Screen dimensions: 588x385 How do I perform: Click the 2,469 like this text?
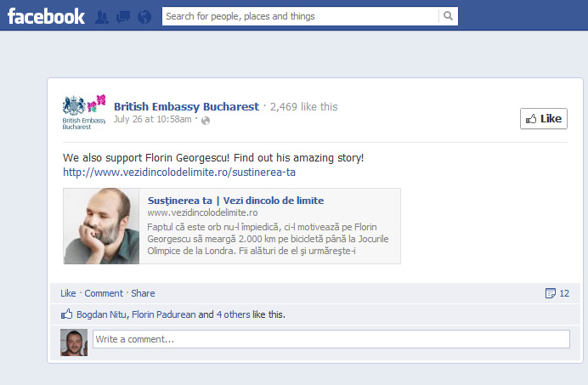tap(303, 107)
